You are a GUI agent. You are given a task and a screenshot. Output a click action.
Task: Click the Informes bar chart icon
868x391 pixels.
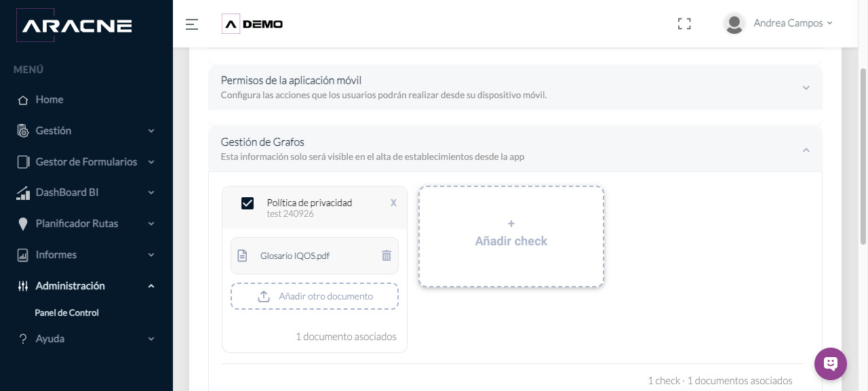[23, 255]
